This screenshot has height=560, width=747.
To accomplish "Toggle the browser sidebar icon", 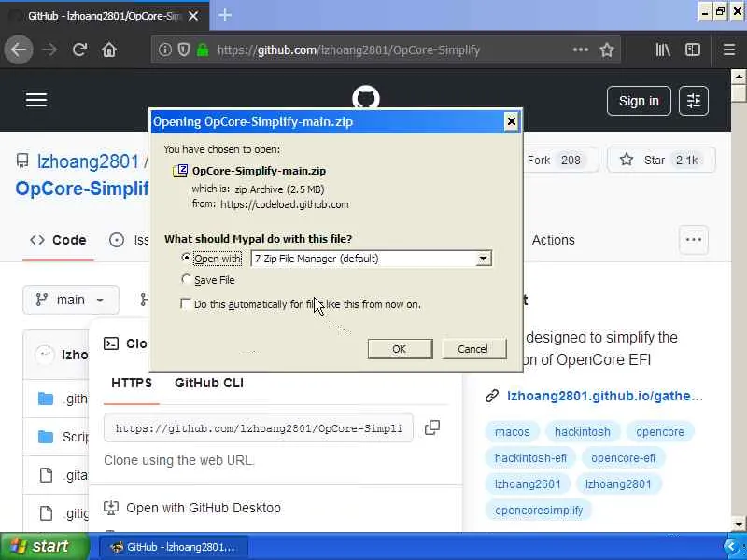I will point(693,49).
